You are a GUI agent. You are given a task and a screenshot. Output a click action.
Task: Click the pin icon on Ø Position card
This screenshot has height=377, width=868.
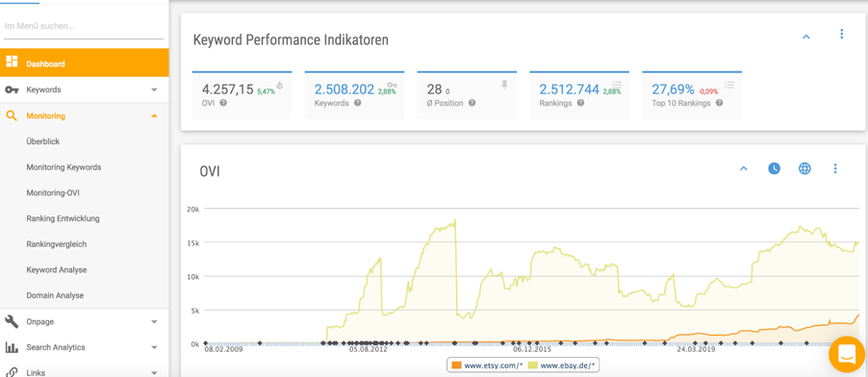click(504, 85)
